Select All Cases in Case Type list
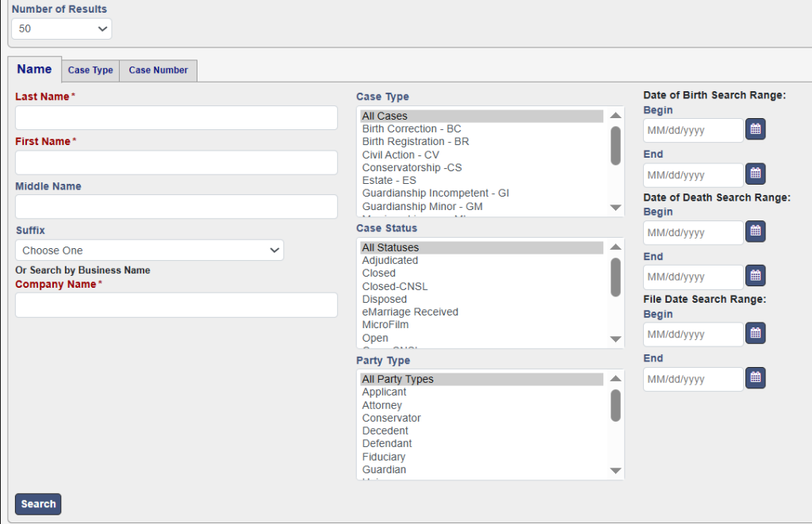This screenshot has width=812, height=524. coord(482,116)
